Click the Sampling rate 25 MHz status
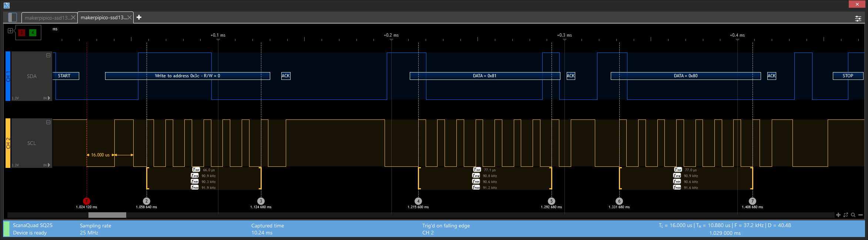This screenshot has height=240, width=868. pyautogui.click(x=95, y=229)
